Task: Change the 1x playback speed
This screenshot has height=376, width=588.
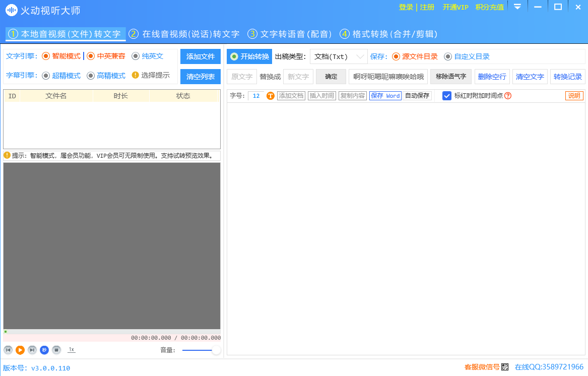Action: point(71,350)
